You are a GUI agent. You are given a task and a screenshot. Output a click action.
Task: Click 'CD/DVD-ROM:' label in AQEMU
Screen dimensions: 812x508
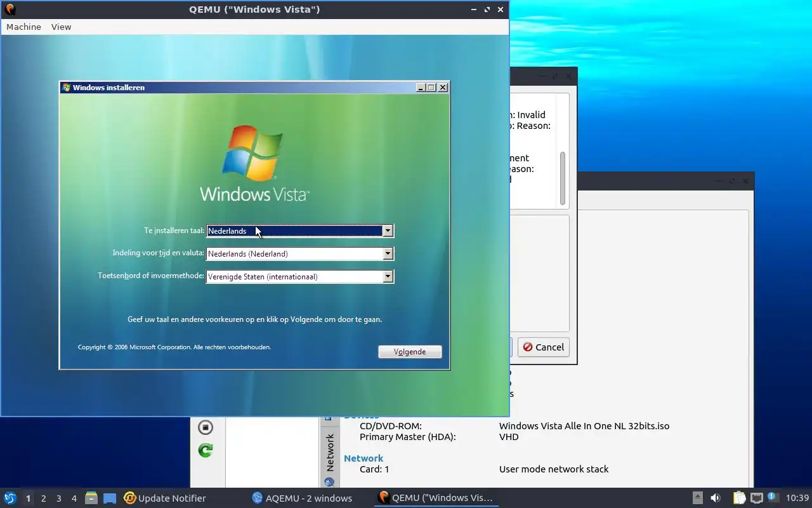tap(391, 426)
